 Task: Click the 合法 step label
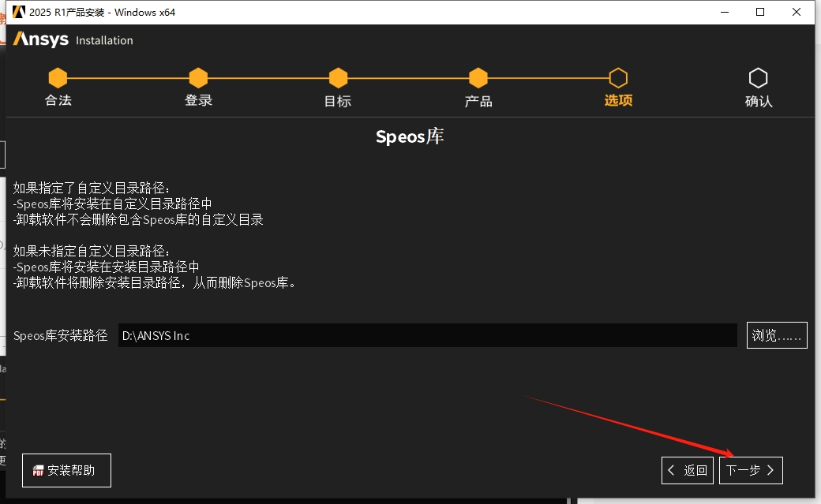58,100
